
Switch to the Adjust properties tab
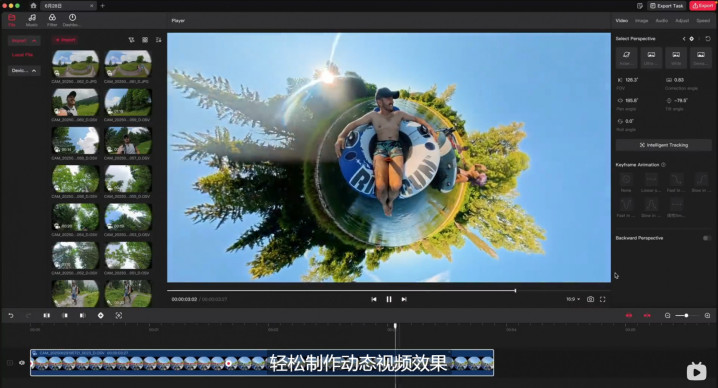682,21
